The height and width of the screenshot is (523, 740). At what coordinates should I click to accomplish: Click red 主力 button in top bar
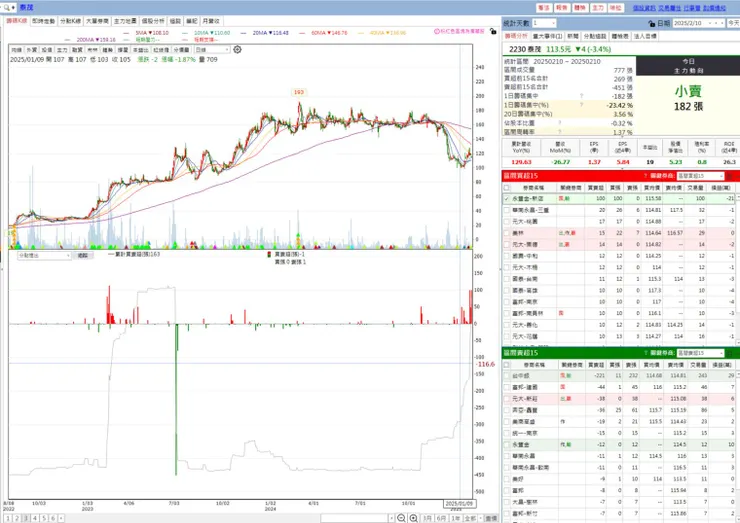click(598, 8)
